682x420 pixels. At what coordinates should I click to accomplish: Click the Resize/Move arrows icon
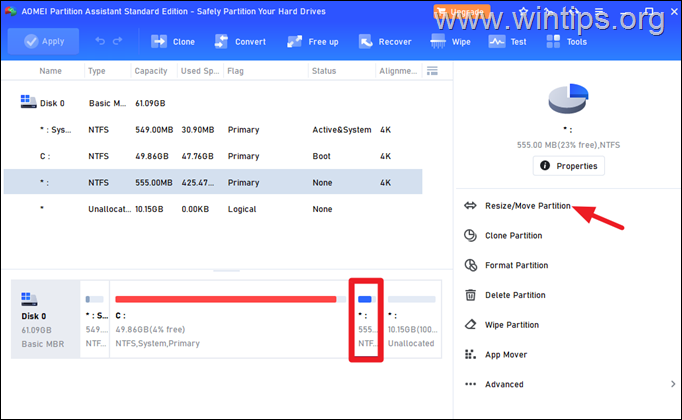(x=470, y=206)
